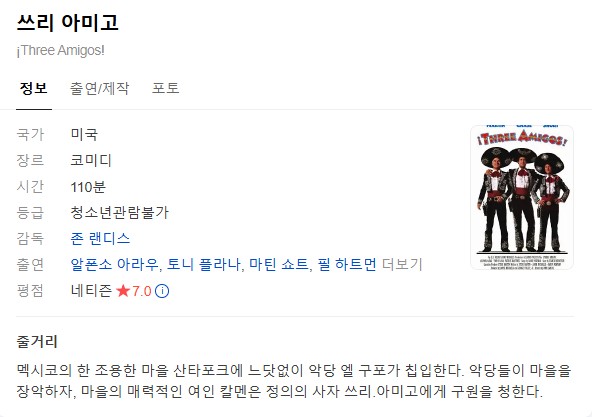Screen dimensions: 592x417
Task: Expand cast list with 더보기
Action: (402, 264)
